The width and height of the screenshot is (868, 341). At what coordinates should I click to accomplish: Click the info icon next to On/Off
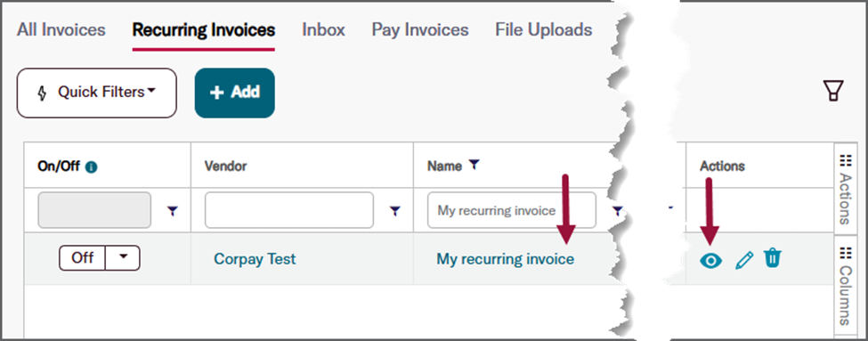click(x=92, y=166)
